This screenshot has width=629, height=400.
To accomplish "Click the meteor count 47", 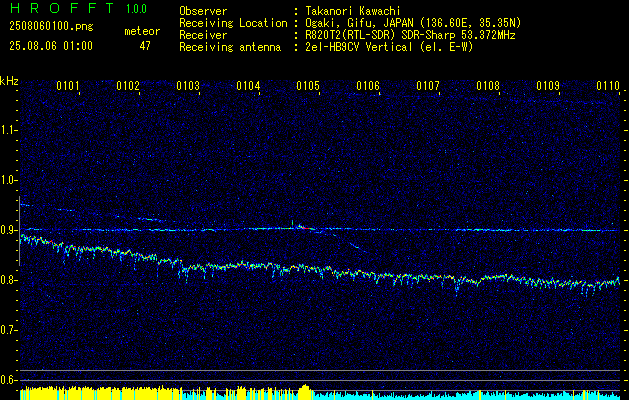I will tap(145, 46).
